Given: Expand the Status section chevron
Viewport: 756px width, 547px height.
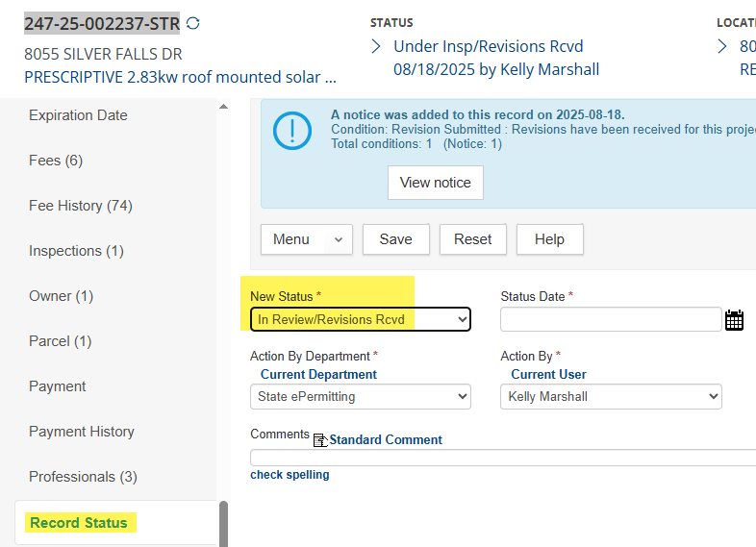Looking at the screenshot, I should (x=376, y=46).
